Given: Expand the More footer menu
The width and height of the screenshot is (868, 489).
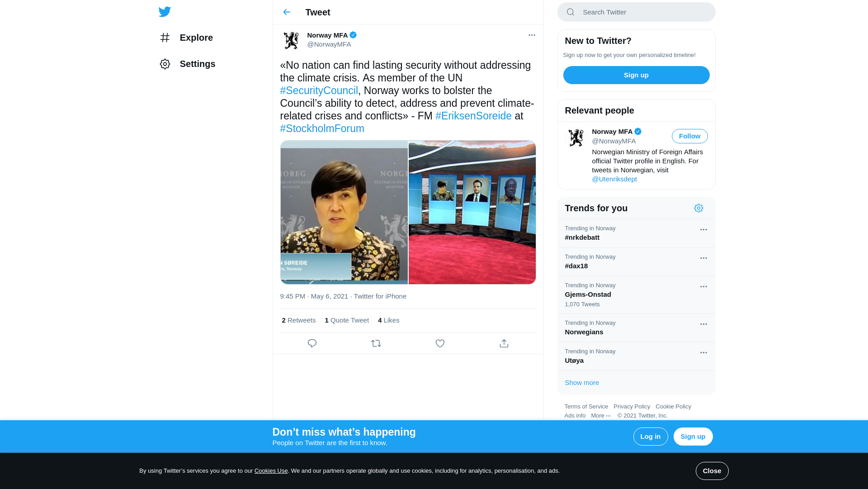Looking at the screenshot, I should pos(600,416).
